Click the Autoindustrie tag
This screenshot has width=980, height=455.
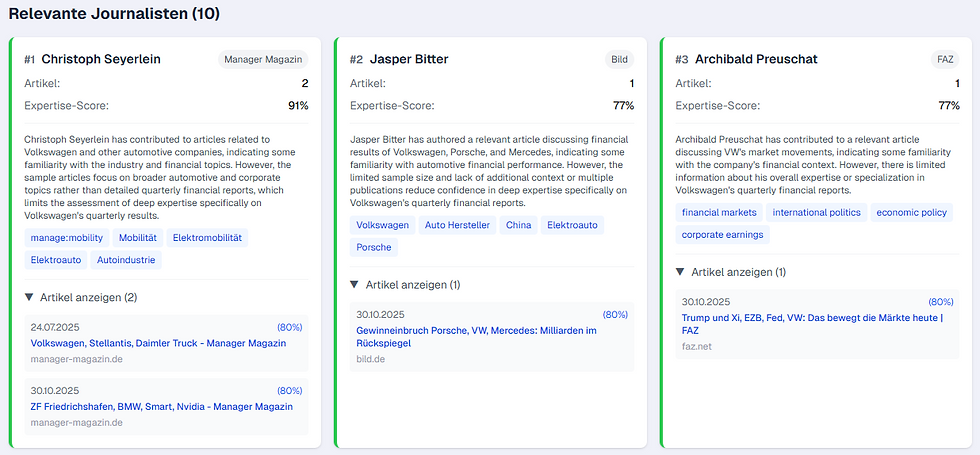[125, 261]
